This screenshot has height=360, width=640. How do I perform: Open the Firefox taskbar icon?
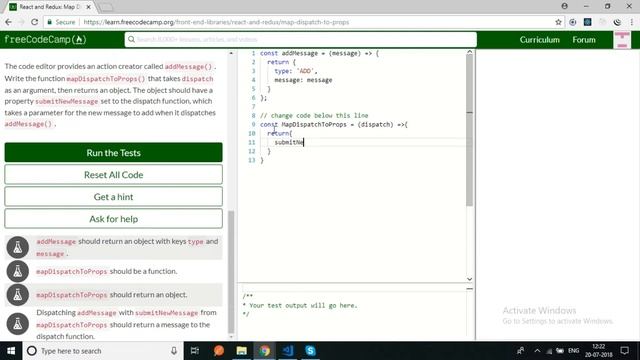point(218,351)
